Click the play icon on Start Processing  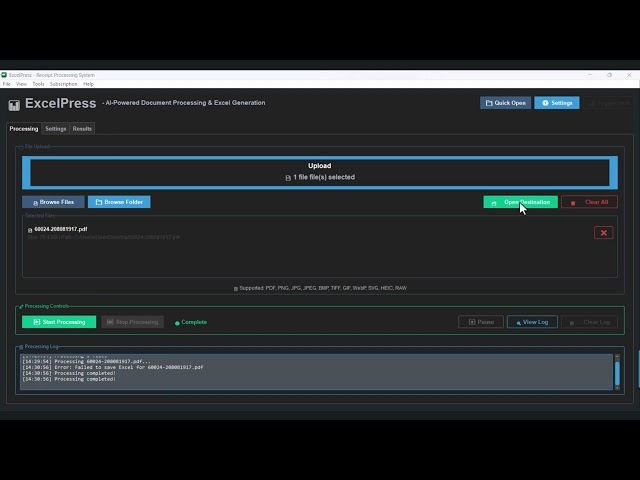pyautogui.click(x=37, y=322)
